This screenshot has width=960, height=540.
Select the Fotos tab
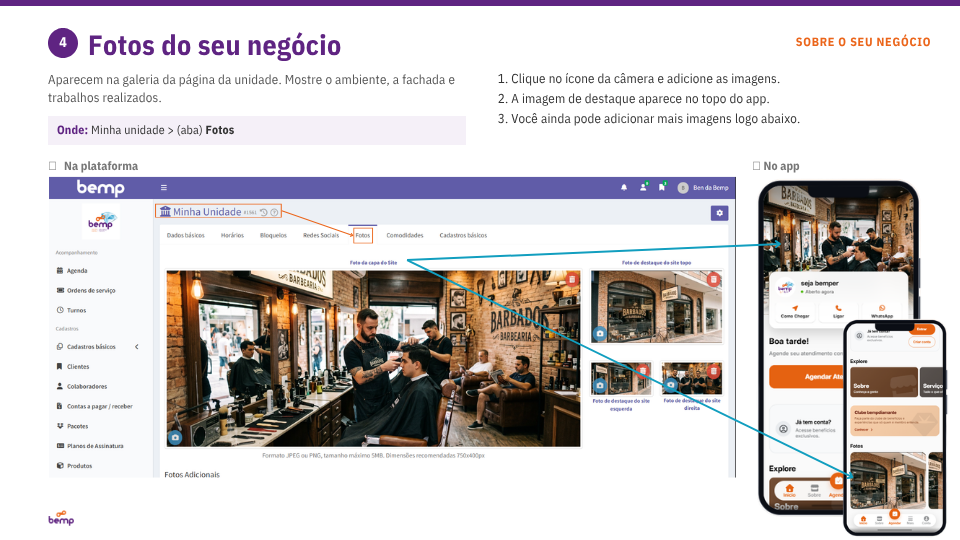(x=363, y=235)
